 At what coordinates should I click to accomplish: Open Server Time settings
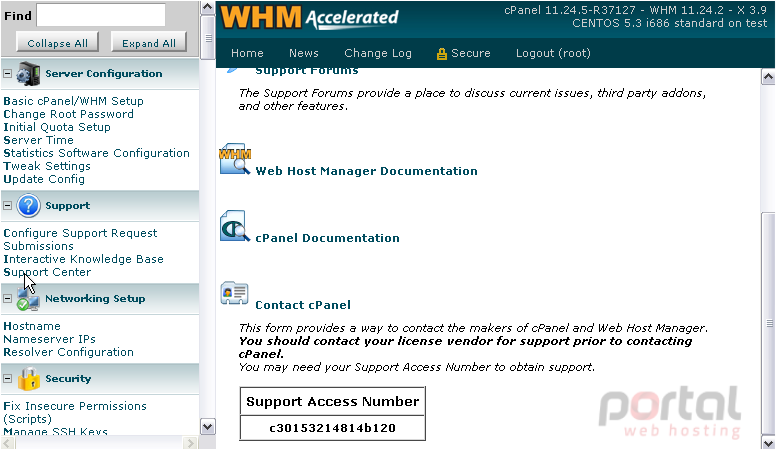pos(38,140)
